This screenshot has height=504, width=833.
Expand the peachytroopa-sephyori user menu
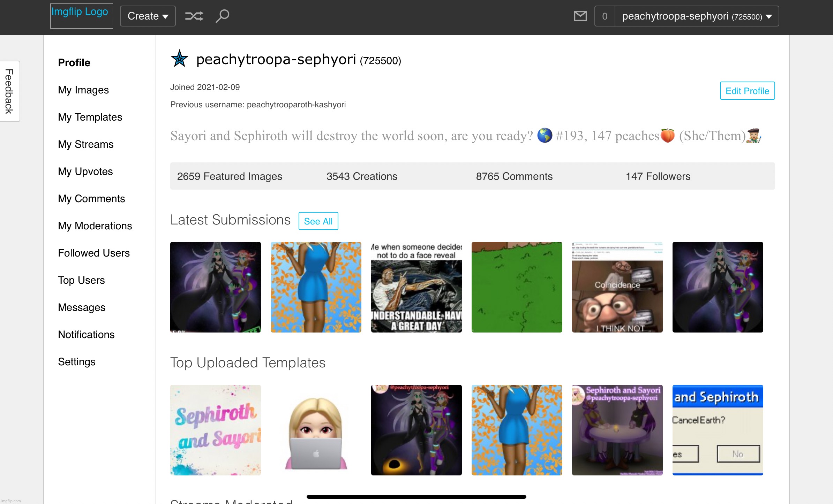[x=697, y=16]
